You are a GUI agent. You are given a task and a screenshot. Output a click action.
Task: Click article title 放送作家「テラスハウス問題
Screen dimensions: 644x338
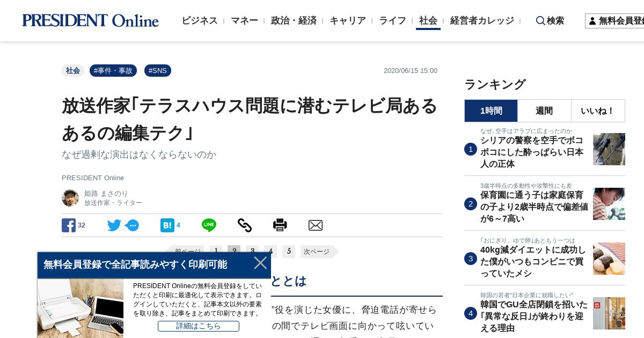(x=250, y=119)
